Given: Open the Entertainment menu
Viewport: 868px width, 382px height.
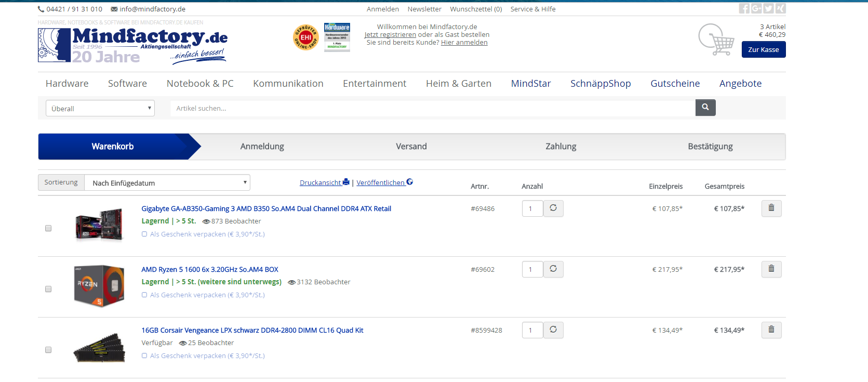Looking at the screenshot, I should click(375, 83).
